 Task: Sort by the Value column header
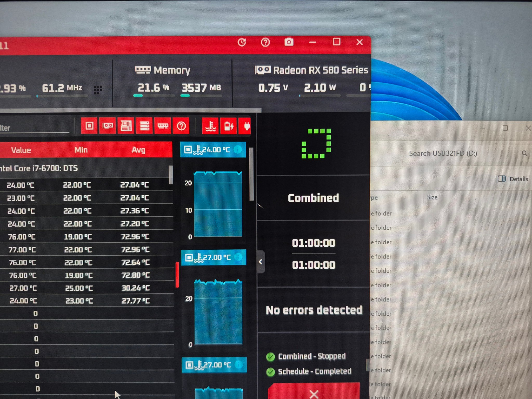[21, 150]
